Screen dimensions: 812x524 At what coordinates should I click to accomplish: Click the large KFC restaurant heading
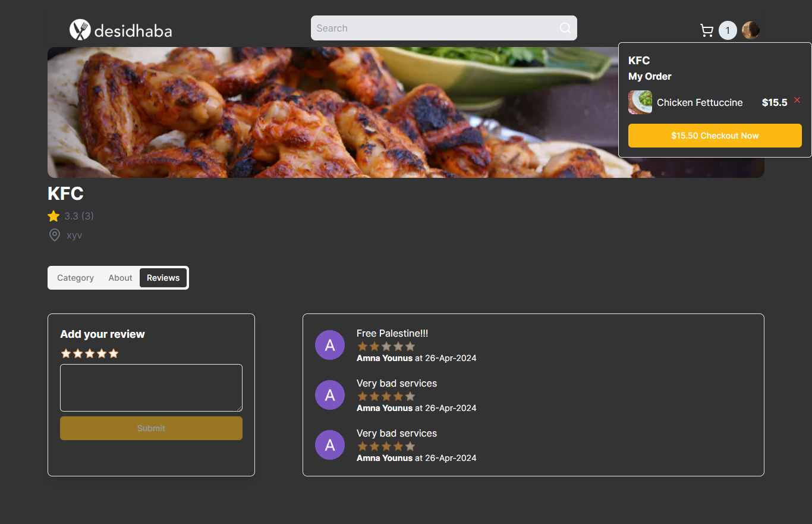click(x=65, y=193)
